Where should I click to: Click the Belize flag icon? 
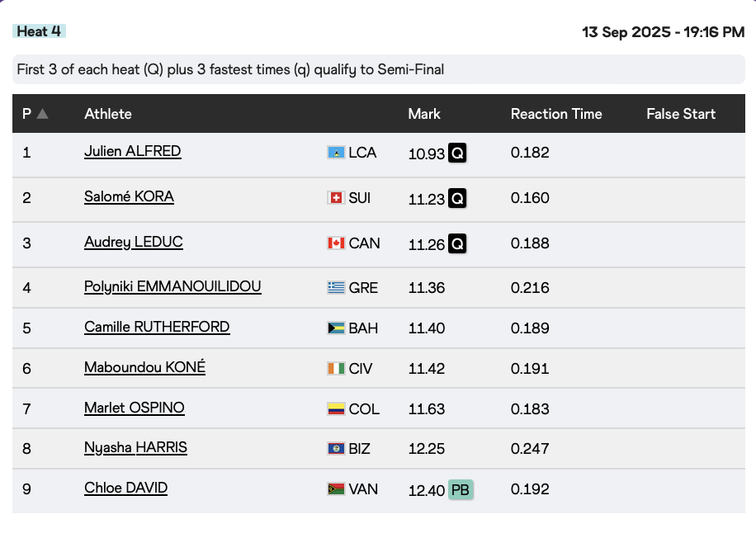pos(336,449)
